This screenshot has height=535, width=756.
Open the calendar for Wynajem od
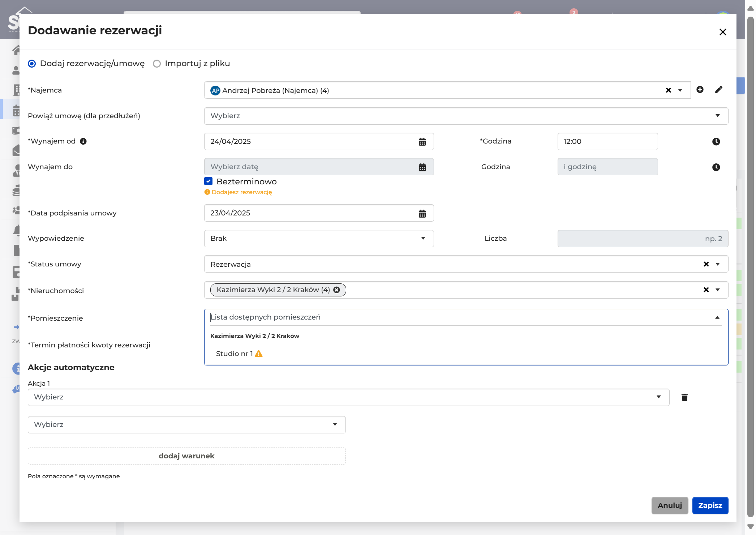click(x=422, y=142)
